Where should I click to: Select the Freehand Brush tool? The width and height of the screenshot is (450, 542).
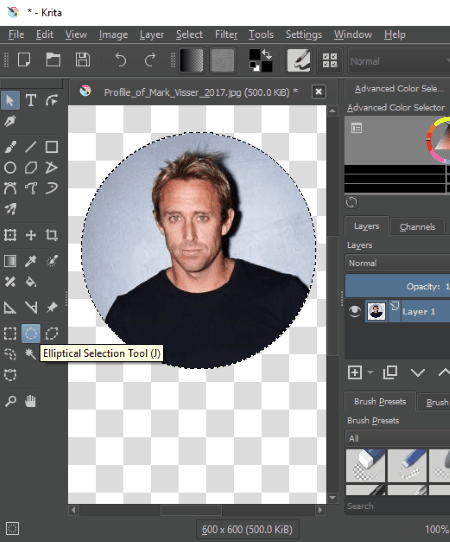pos(10,147)
